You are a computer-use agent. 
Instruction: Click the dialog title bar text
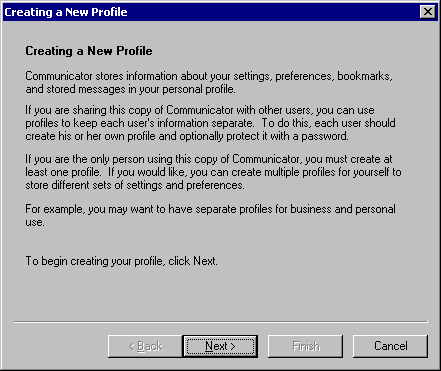[66, 12]
